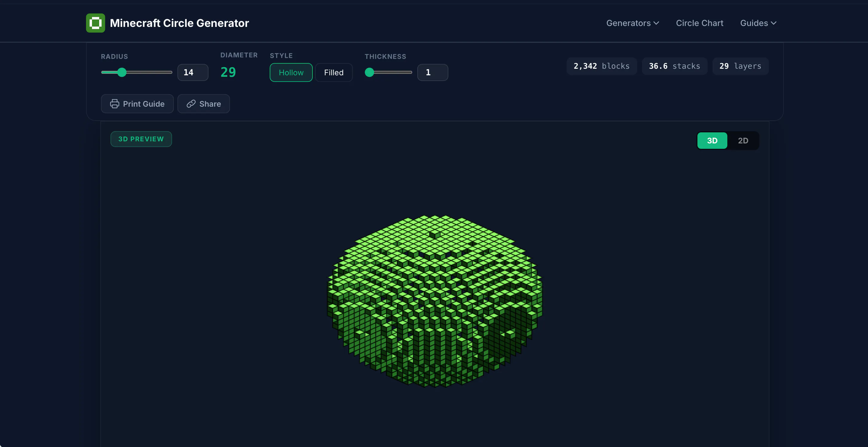Viewport: 868px width, 447px height.
Task: Focus the radius input field showing 14
Action: (x=193, y=72)
